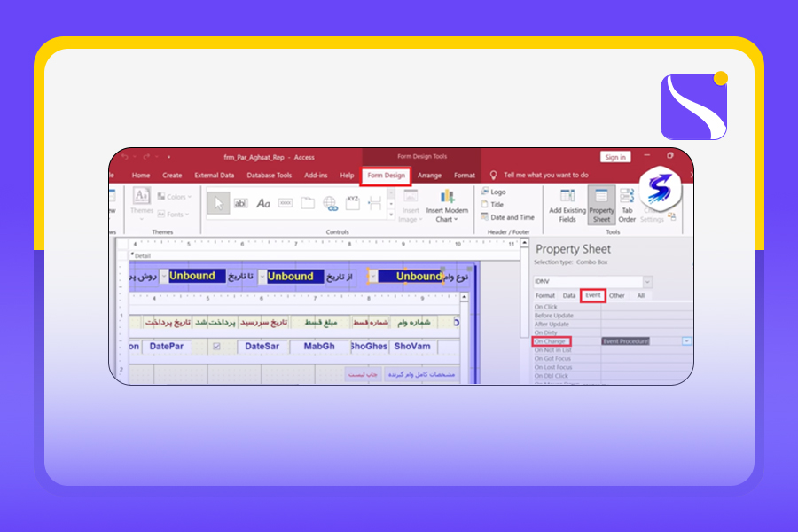Click the Insert Image icon

click(411, 196)
